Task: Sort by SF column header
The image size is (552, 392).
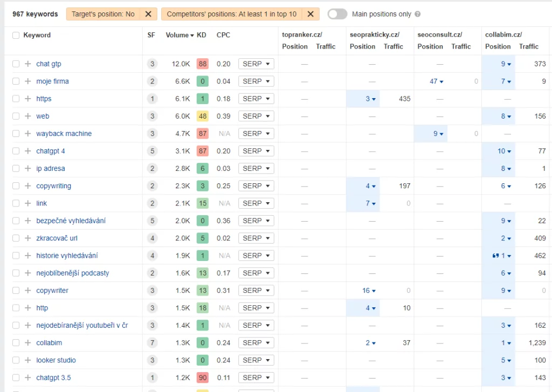Action: (x=151, y=35)
